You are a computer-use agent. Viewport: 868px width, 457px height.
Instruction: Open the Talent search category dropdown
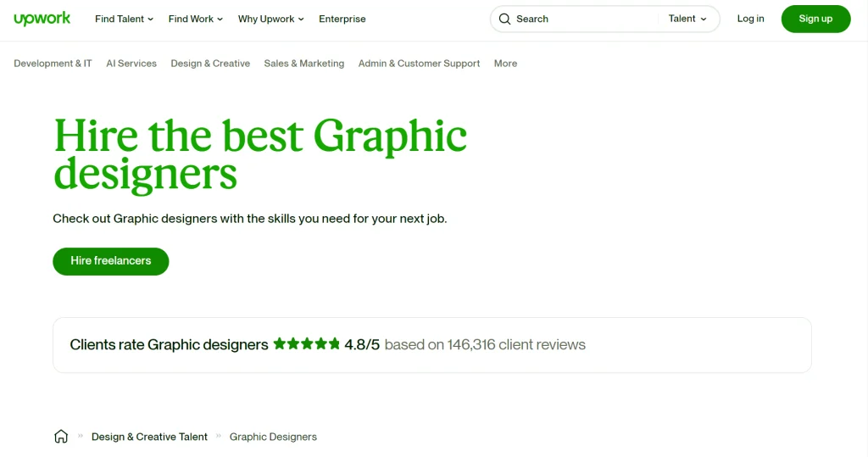687,19
